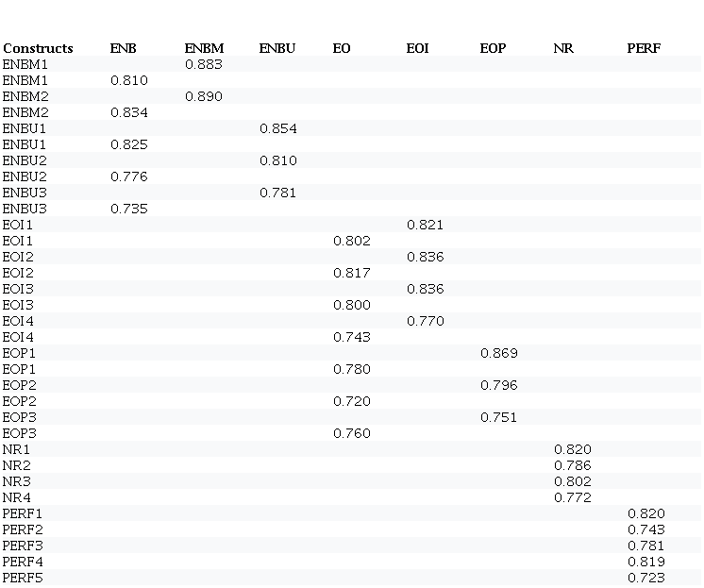Click the EOI column header

tap(418, 48)
